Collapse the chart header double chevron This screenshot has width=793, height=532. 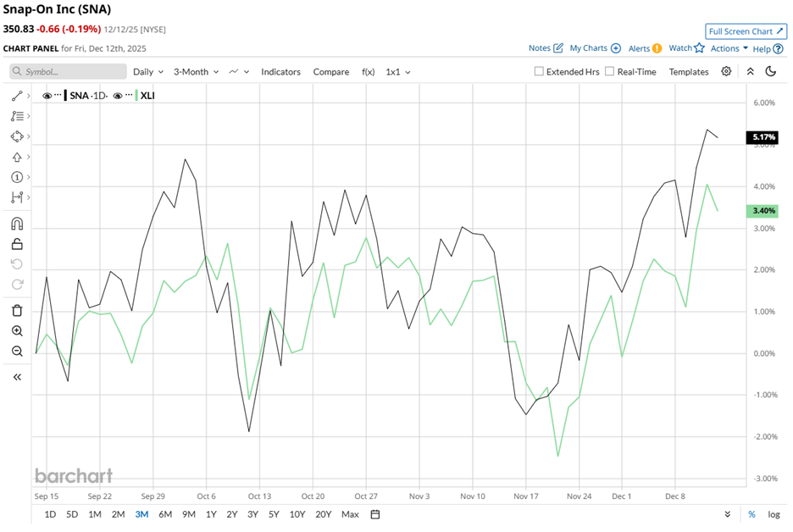[x=751, y=71]
